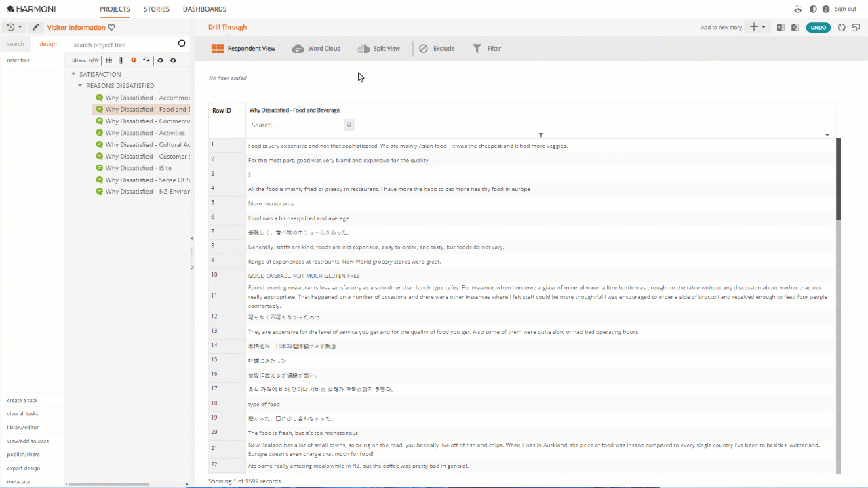Select Why Dissatisfied - Customer item

coord(142,157)
